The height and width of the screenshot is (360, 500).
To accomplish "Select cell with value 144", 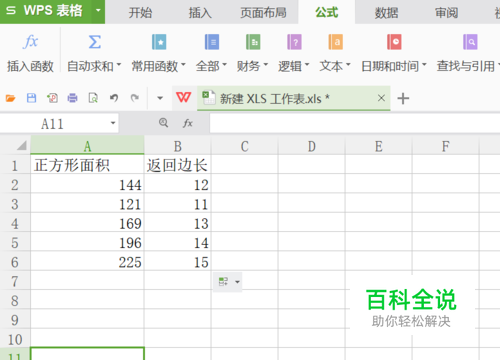I will (87, 184).
